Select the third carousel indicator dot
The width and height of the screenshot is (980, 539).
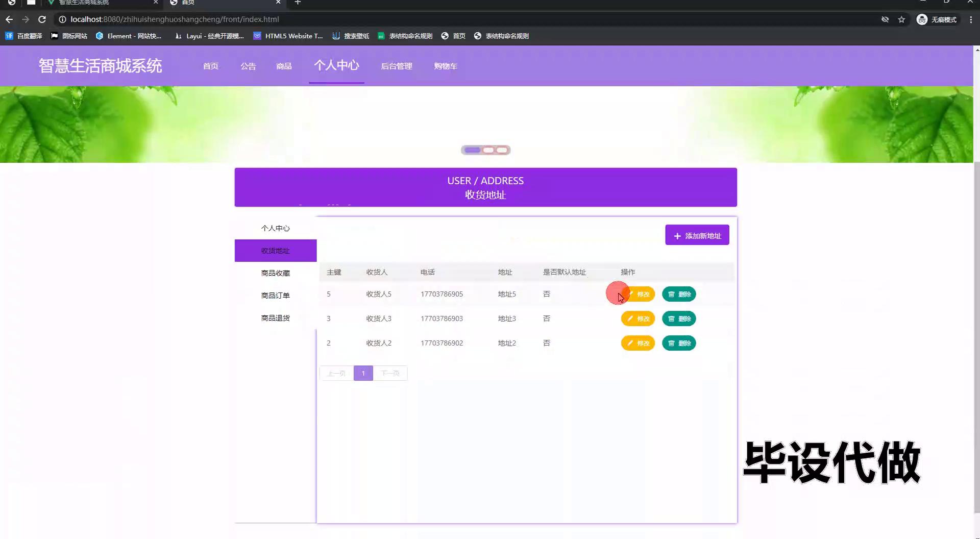[x=502, y=150]
